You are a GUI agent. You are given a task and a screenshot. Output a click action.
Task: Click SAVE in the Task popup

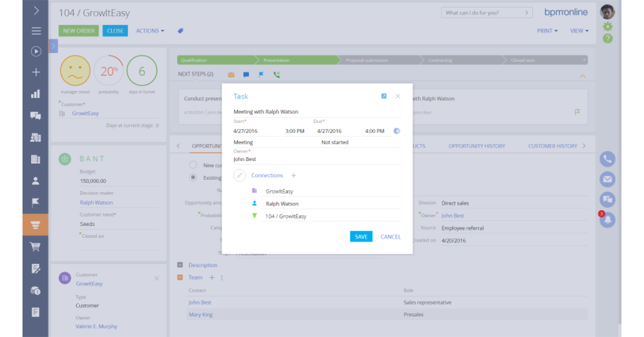(361, 237)
